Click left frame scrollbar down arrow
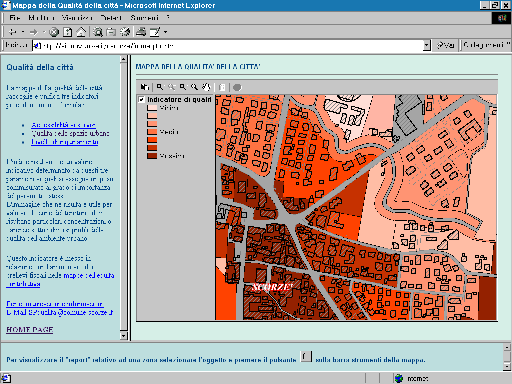Viewport: 512px width, 384px height. click(x=123, y=336)
